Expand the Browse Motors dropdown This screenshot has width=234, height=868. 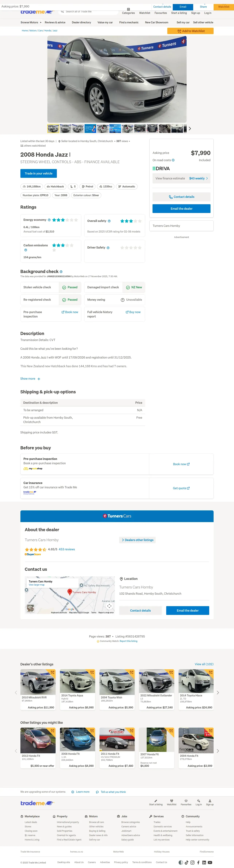[x=41, y=23]
